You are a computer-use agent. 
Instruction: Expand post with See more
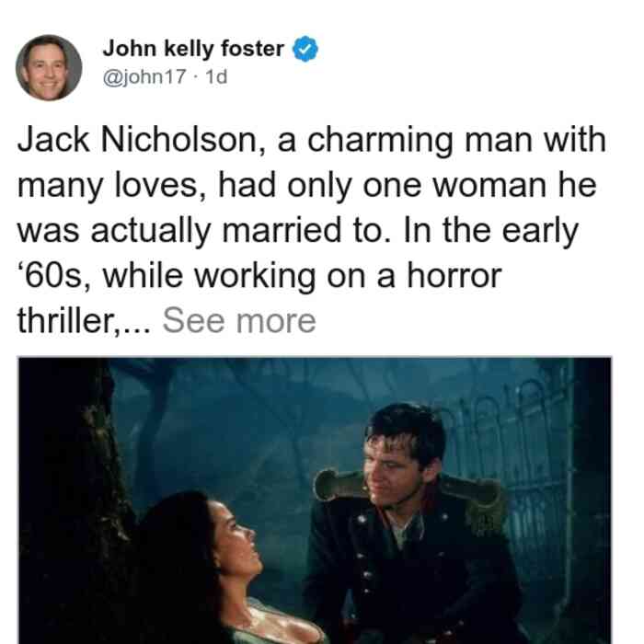(x=239, y=321)
